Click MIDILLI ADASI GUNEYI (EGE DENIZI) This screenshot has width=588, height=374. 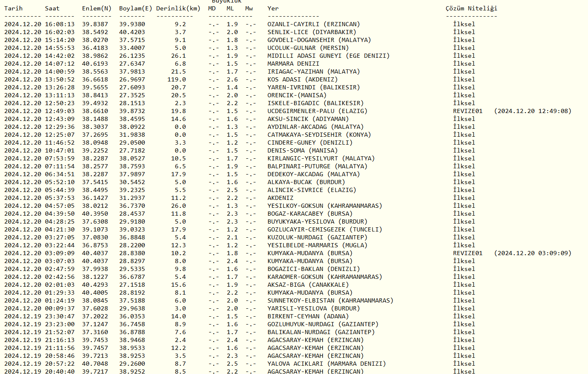[x=328, y=56]
